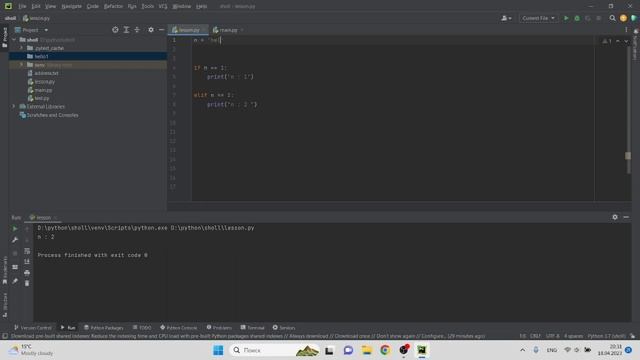Viewport: 640px width, 360px height.
Task: Open the VCS menu
Action: tap(163, 6)
